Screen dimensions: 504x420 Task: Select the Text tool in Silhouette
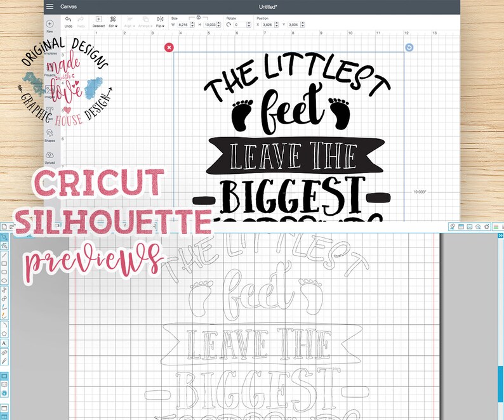tap(4, 343)
